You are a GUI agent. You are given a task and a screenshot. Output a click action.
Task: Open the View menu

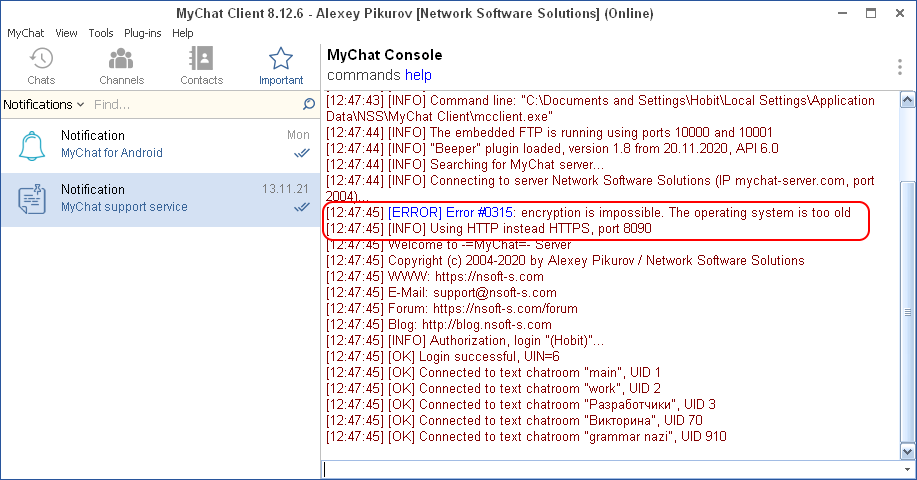pos(67,33)
